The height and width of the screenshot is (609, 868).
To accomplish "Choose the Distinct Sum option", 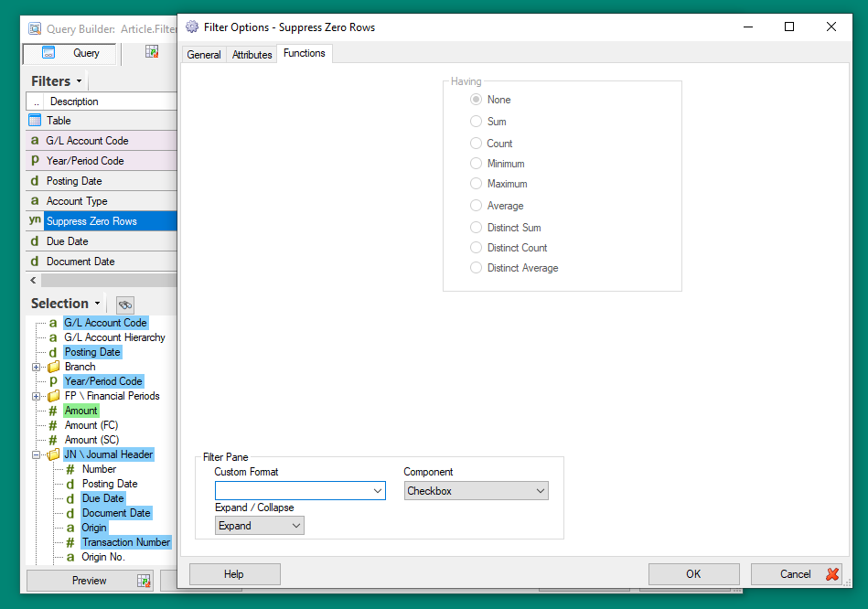I will pyautogui.click(x=476, y=228).
